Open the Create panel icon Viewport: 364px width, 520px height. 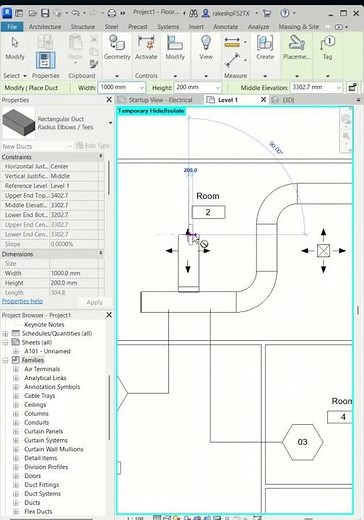tap(265, 43)
